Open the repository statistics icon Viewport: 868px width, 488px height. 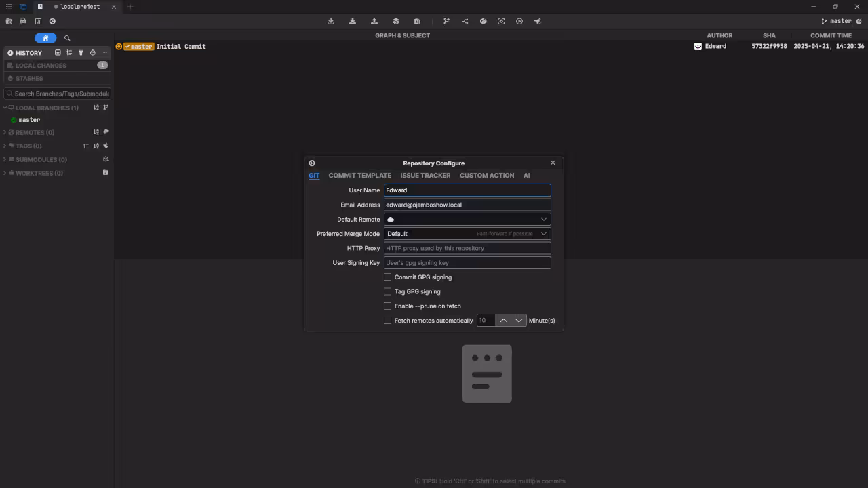coord(38,21)
